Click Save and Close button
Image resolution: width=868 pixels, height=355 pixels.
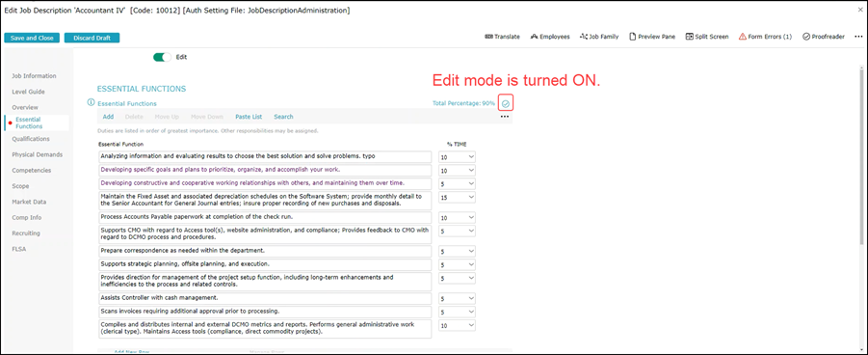(32, 38)
